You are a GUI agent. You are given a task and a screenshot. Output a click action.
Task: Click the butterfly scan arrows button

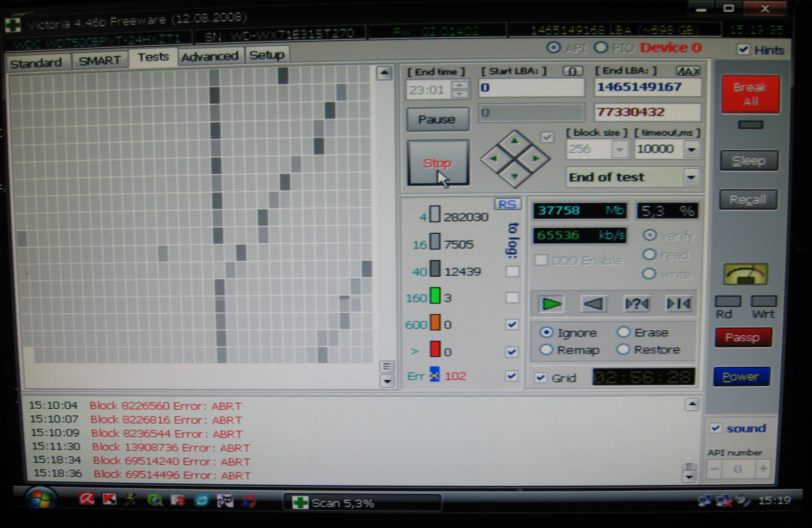coord(679,304)
